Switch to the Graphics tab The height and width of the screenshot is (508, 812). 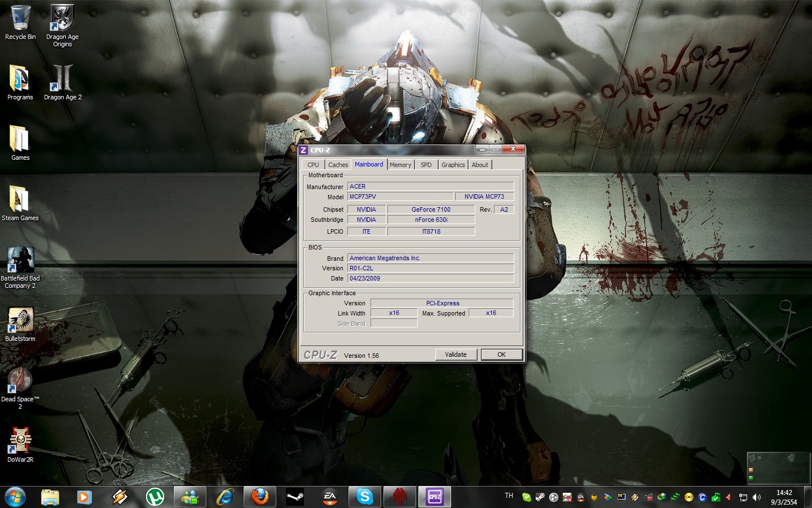(453, 165)
